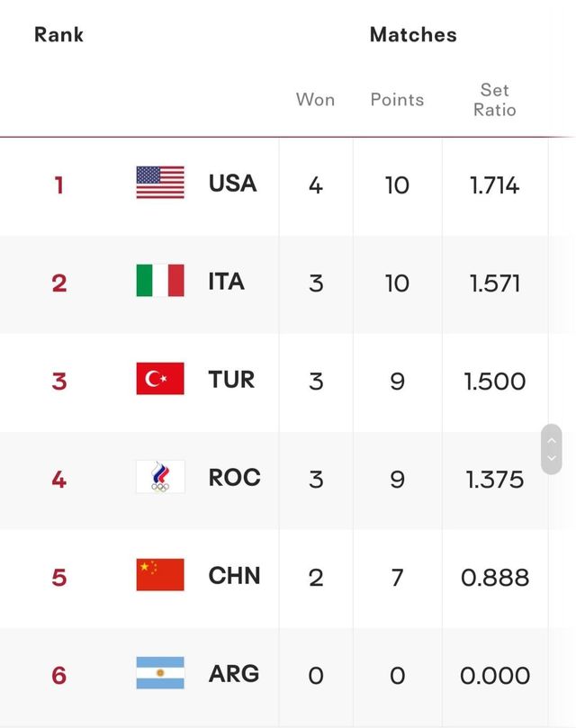This screenshot has width=576, height=728.
Task: Click the Matches group header
Action: pyautogui.click(x=413, y=35)
